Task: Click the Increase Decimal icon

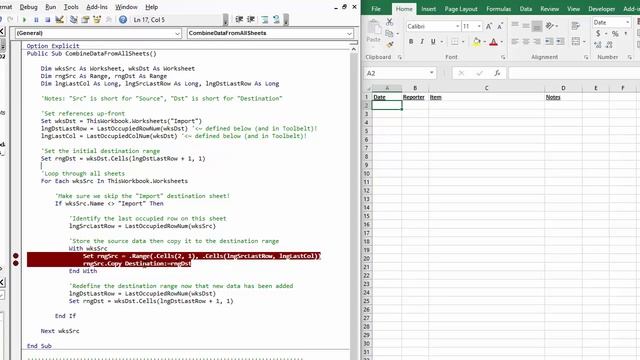Action: [x=598, y=45]
